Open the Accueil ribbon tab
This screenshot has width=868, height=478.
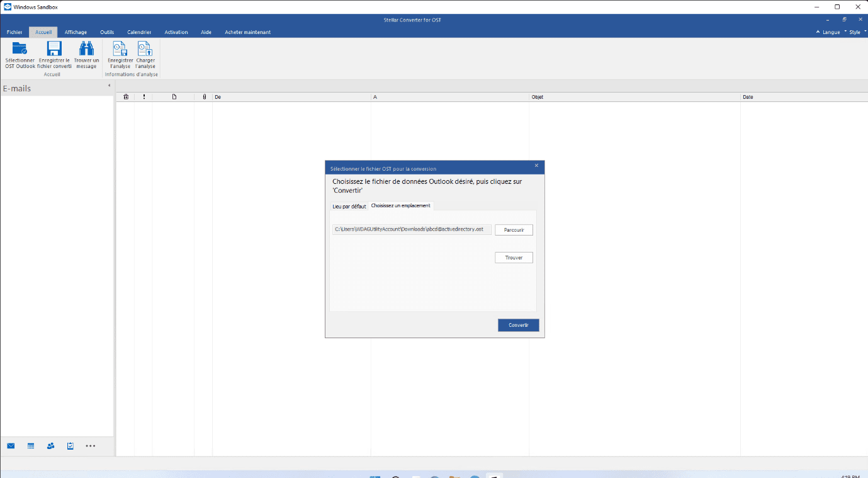(43, 31)
